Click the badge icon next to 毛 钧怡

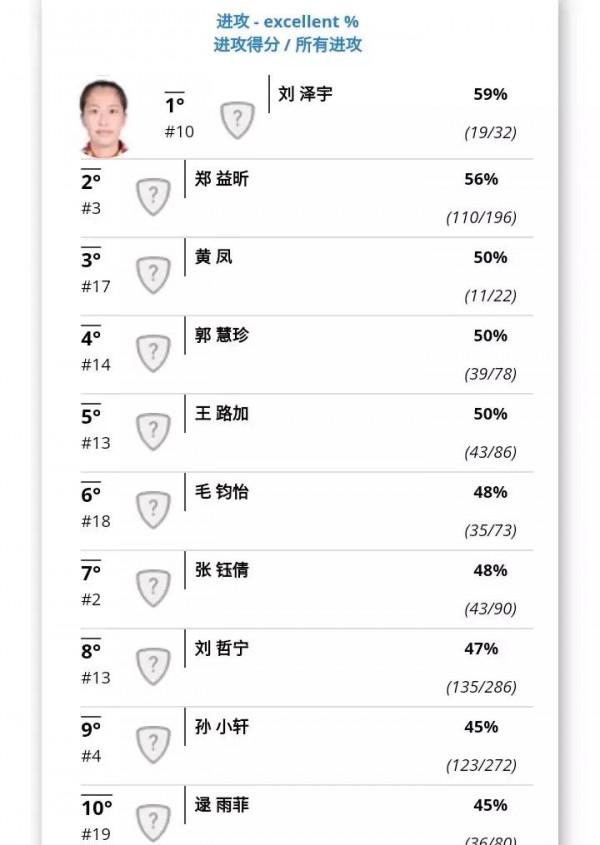[151, 509]
